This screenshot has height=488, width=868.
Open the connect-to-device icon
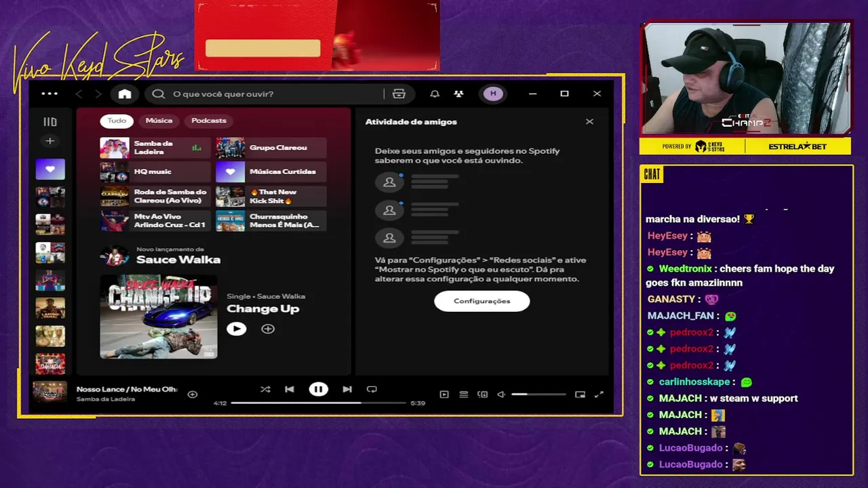click(x=483, y=394)
